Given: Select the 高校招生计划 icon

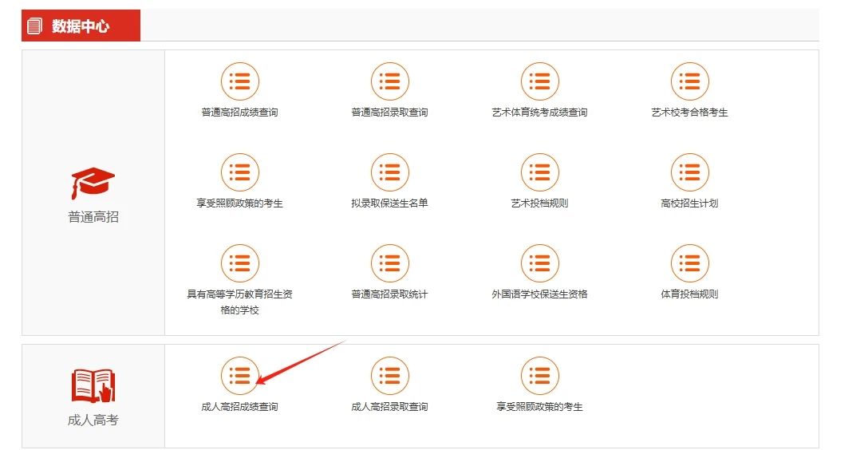Looking at the screenshot, I should (x=690, y=172).
